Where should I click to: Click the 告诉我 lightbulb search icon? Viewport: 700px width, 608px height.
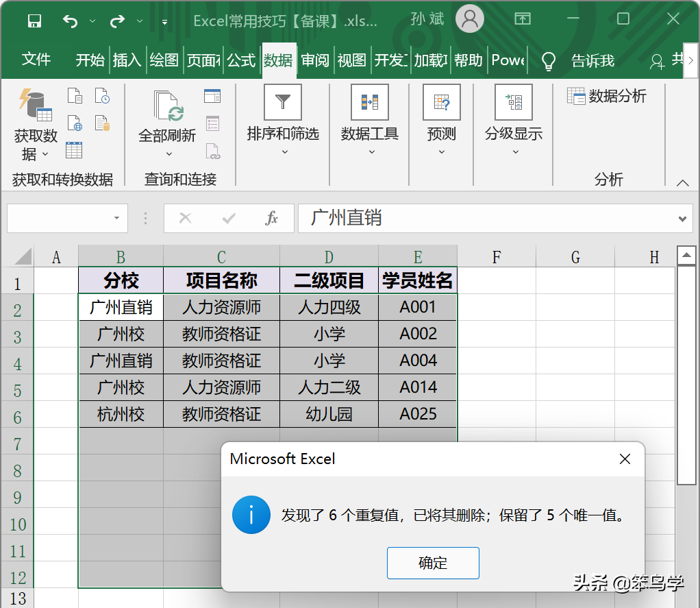pyautogui.click(x=548, y=61)
